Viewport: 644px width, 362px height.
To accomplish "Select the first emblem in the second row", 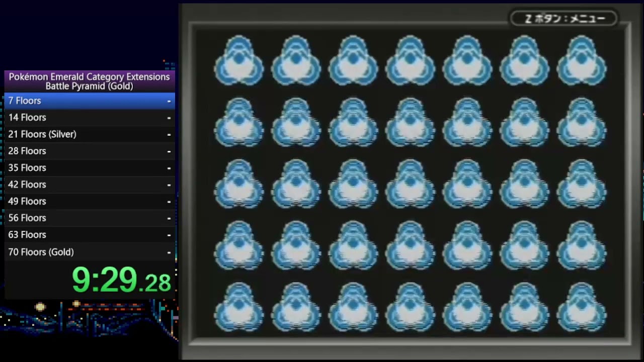I will click(x=239, y=122).
